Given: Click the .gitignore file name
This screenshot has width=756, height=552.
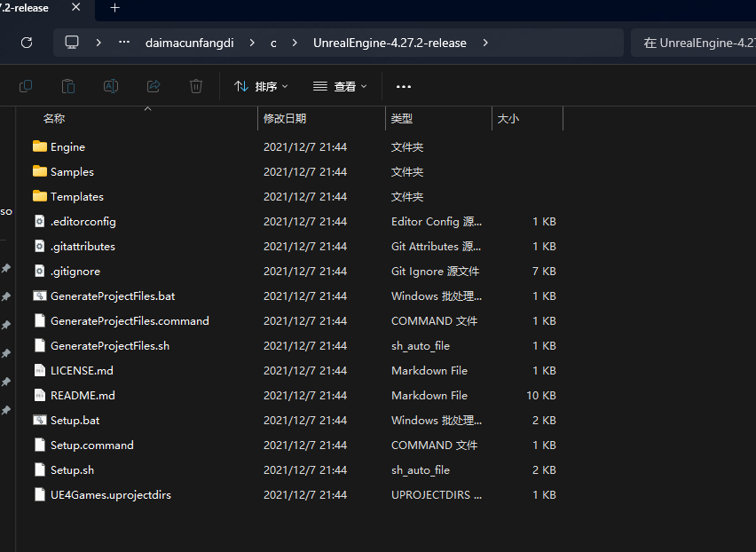Looking at the screenshot, I should coord(75,272).
